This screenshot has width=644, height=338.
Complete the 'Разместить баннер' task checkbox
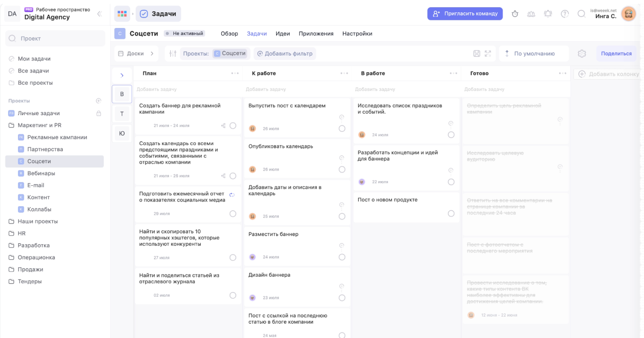tap(342, 257)
